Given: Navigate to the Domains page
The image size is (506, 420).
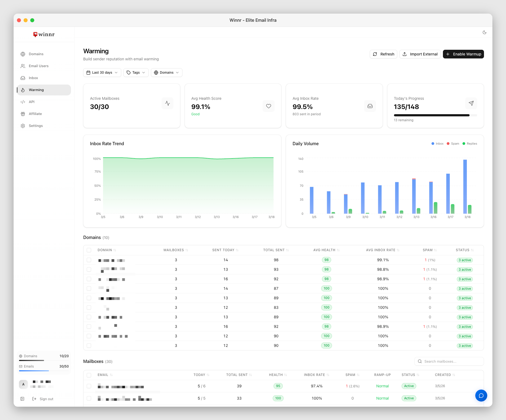Looking at the screenshot, I should pos(36,54).
